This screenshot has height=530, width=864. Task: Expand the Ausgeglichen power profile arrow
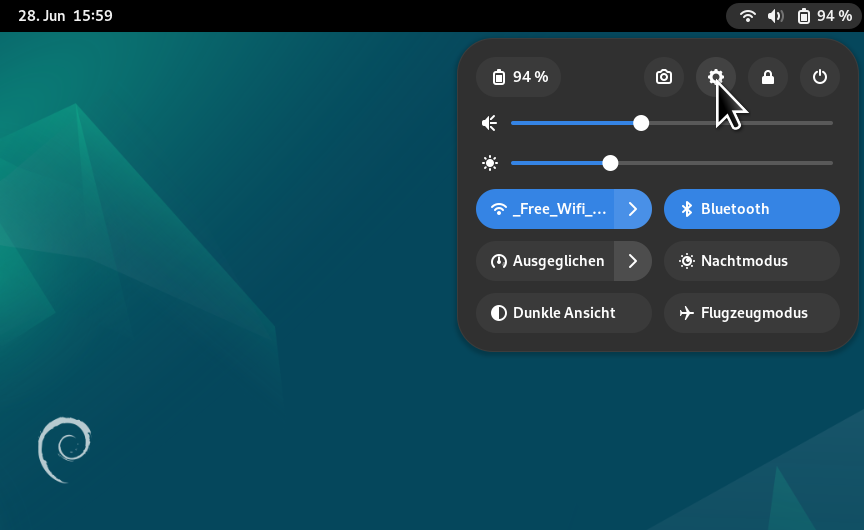pos(633,261)
